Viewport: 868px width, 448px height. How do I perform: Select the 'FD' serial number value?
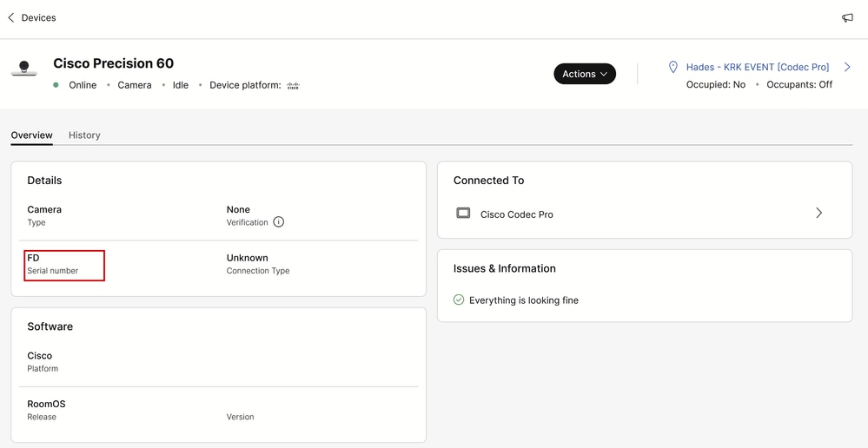click(x=33, y=258)
